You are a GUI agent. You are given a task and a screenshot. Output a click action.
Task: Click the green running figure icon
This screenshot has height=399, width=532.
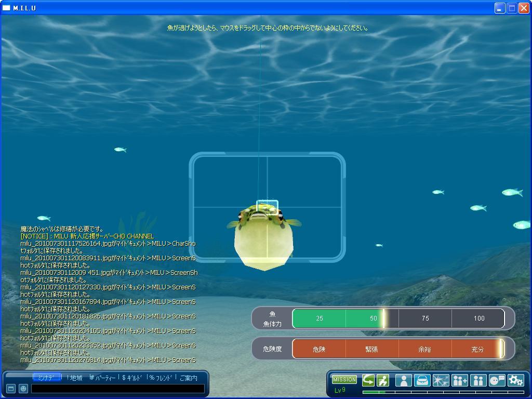click(x=383, y=380)
